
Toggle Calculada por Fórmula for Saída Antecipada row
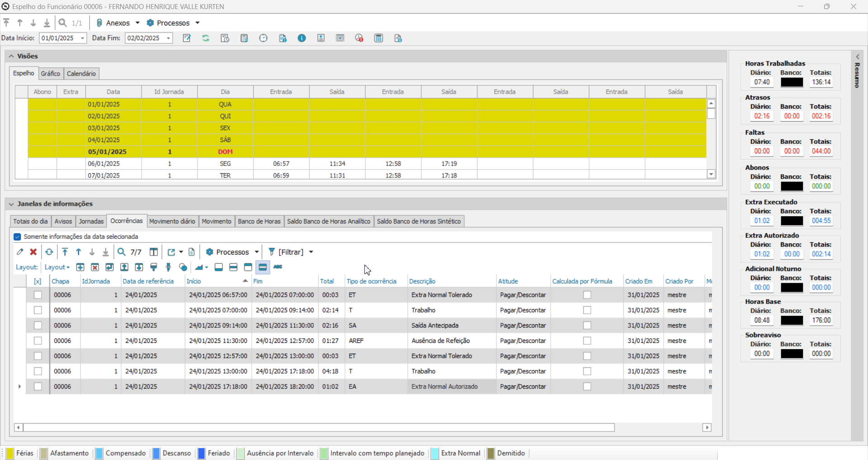587,326
